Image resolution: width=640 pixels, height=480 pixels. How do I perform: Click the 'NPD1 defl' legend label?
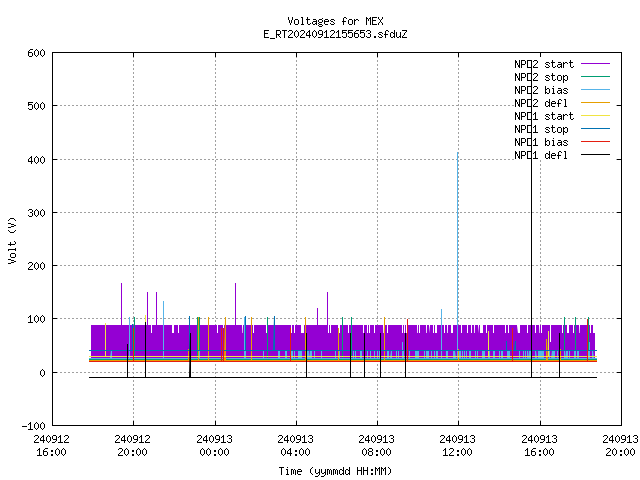[541, 156]
